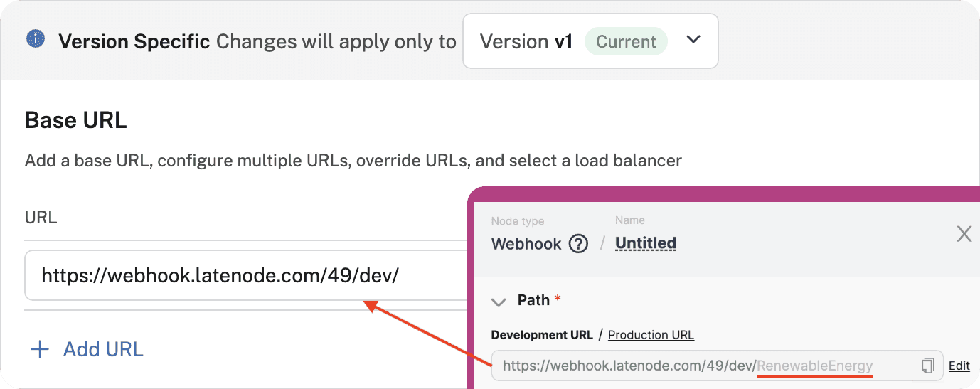The image size is (980, 389).
Task: Click the underlined RenewableEnergy path segment
Action: [814, 366]
